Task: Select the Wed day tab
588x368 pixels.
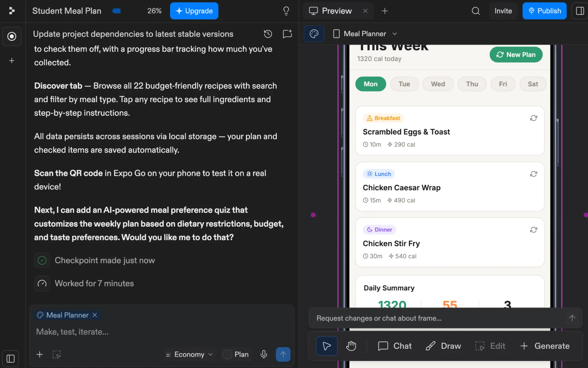Action: coord(438,84)
